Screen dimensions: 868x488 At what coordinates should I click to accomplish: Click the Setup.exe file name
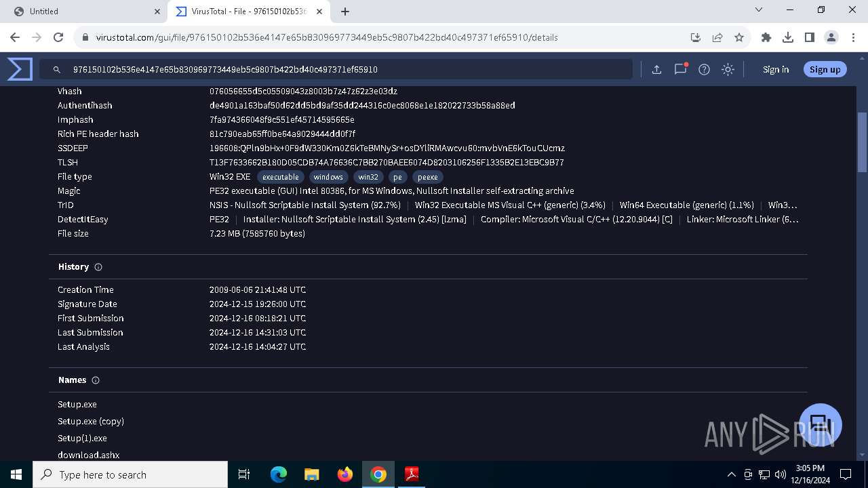click(77, 405)
